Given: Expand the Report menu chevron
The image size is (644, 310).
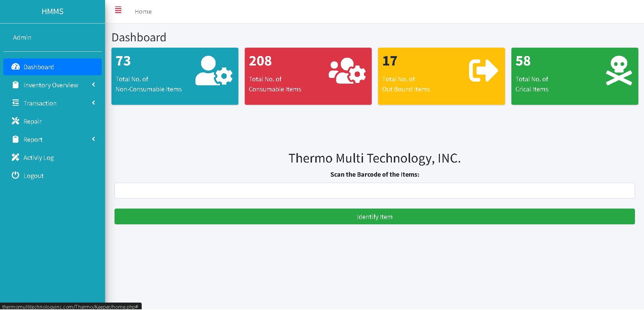Looking at the screenshot, I should 93,139.
